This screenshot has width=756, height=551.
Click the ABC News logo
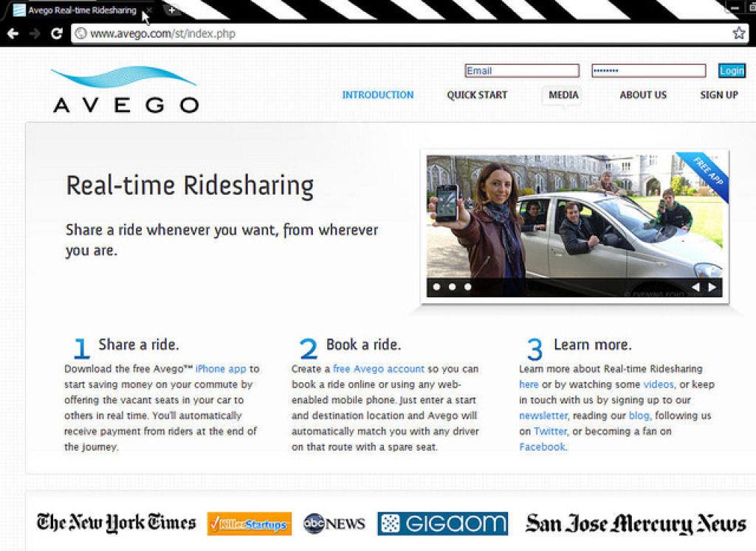[x=334, y=524]
